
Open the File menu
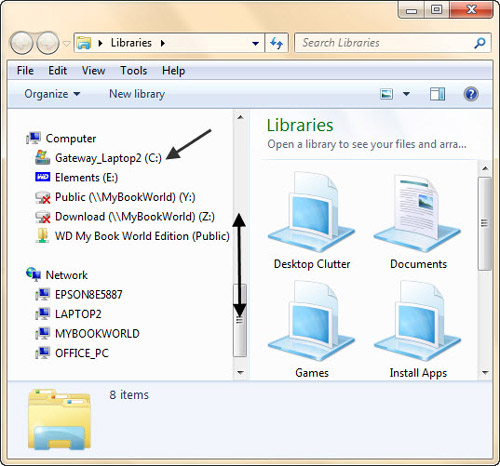25,71
